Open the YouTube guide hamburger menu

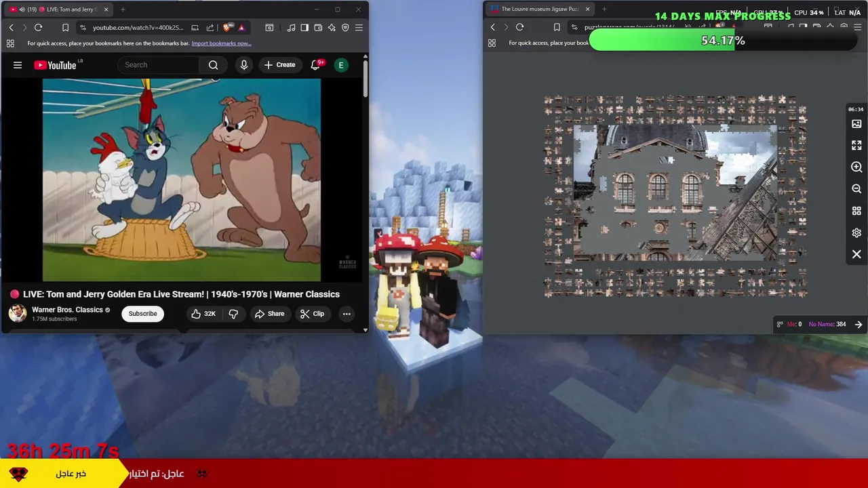point(18,65)
